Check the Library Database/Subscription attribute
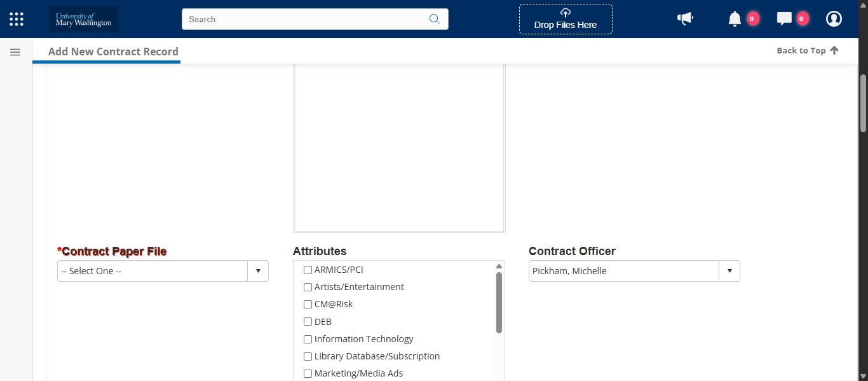This screenshot has height=381, width=868. [308, 356]
